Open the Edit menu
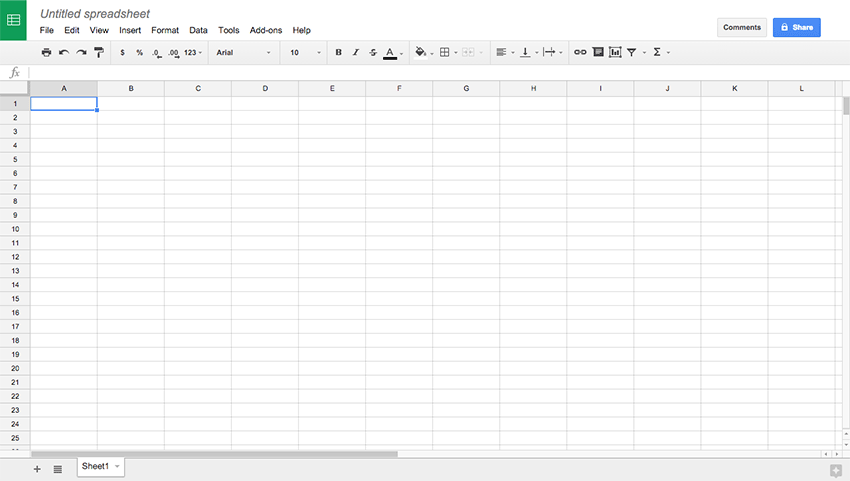 [x=72, y=30]
